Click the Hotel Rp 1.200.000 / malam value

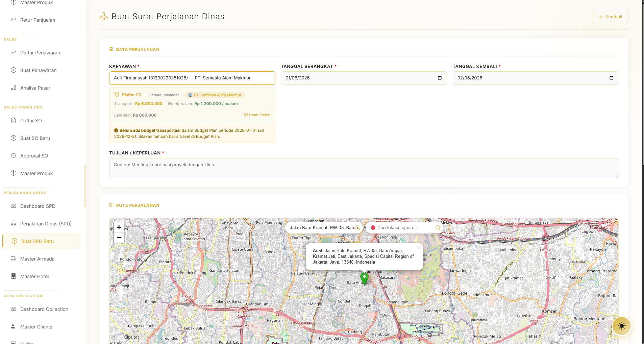tap(216, 104)
